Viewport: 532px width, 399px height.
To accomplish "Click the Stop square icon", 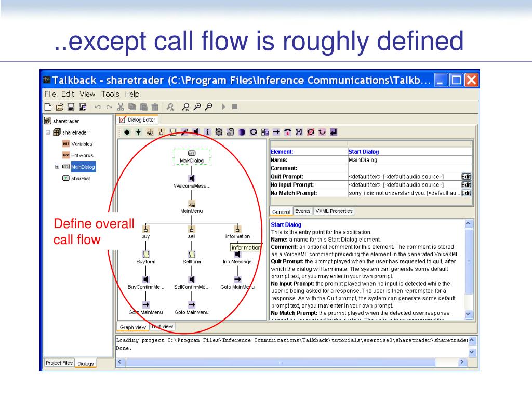I will point(235,107).
